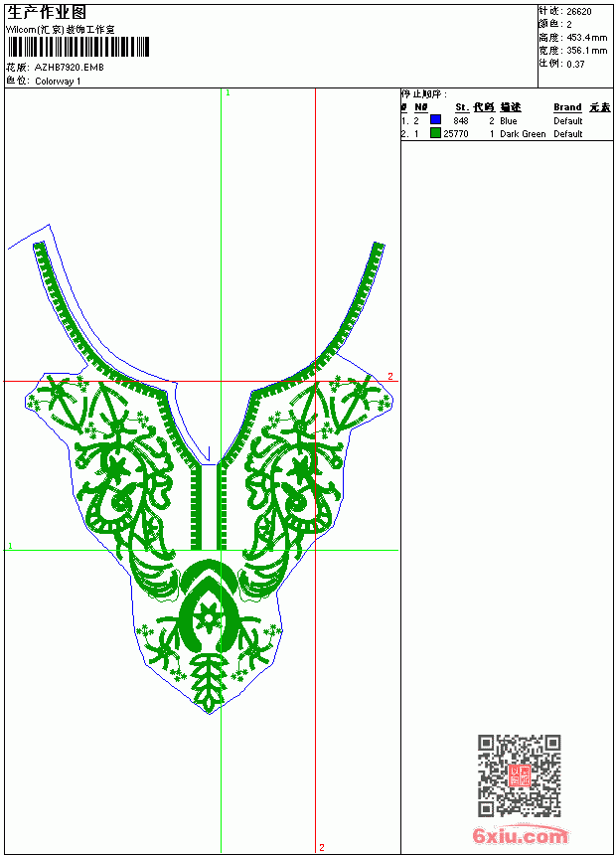616x855 pixels.
Task: Click the central teardrop flower motif
Action: click(209, 614)
